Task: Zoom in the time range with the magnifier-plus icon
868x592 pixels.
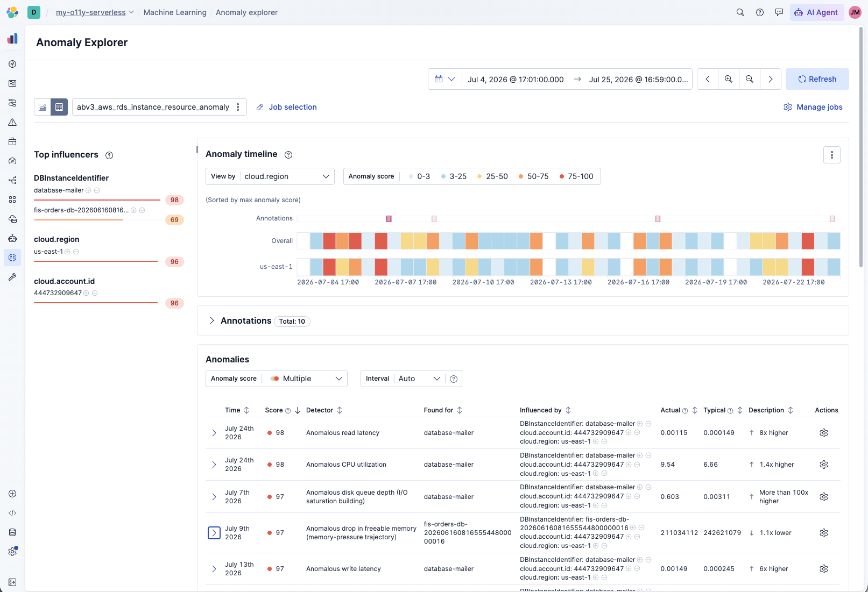Action: point(729,79)
